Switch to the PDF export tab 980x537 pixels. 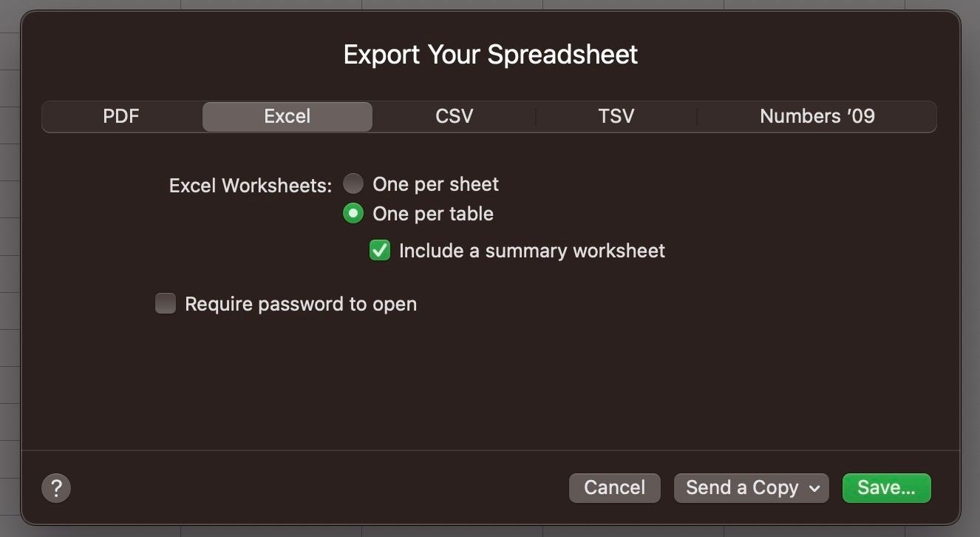[x=121, y=116]
